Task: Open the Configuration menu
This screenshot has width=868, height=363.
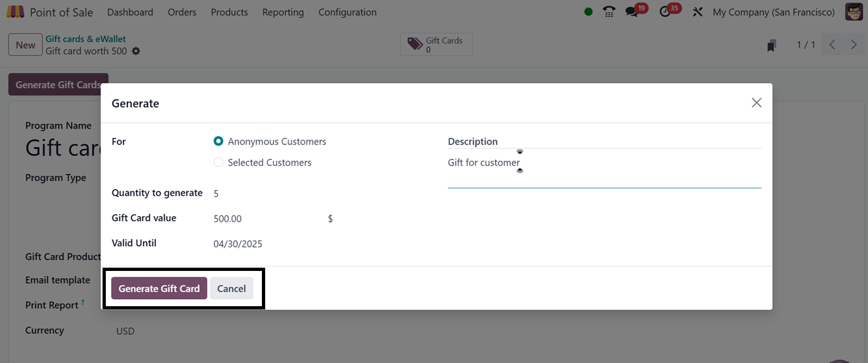Action: (347, 12)
